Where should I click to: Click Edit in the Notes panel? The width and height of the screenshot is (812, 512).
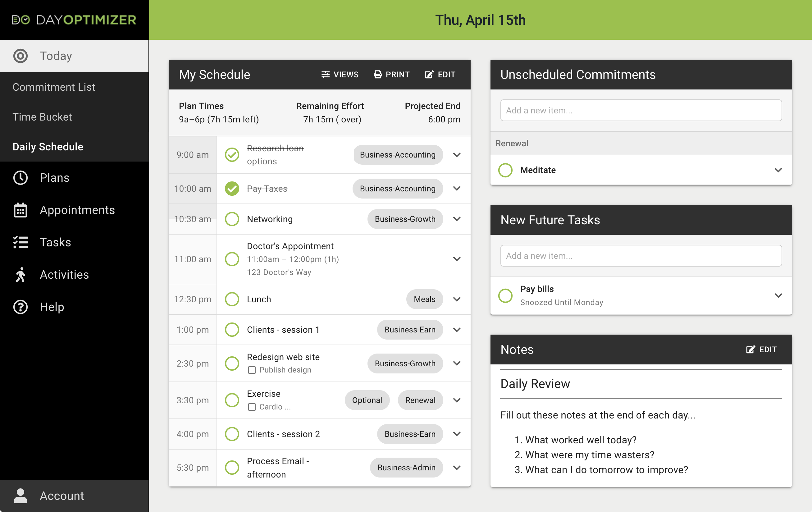click(x=761, y=350)
